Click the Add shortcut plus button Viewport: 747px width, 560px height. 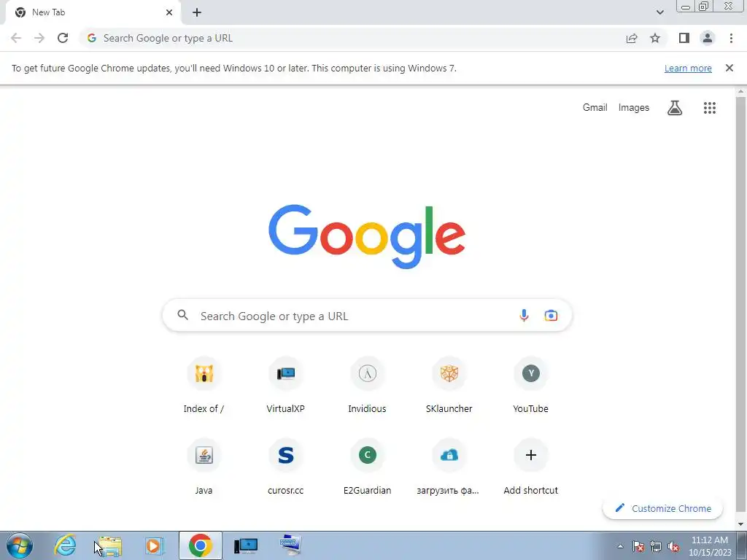pos(531,455)
